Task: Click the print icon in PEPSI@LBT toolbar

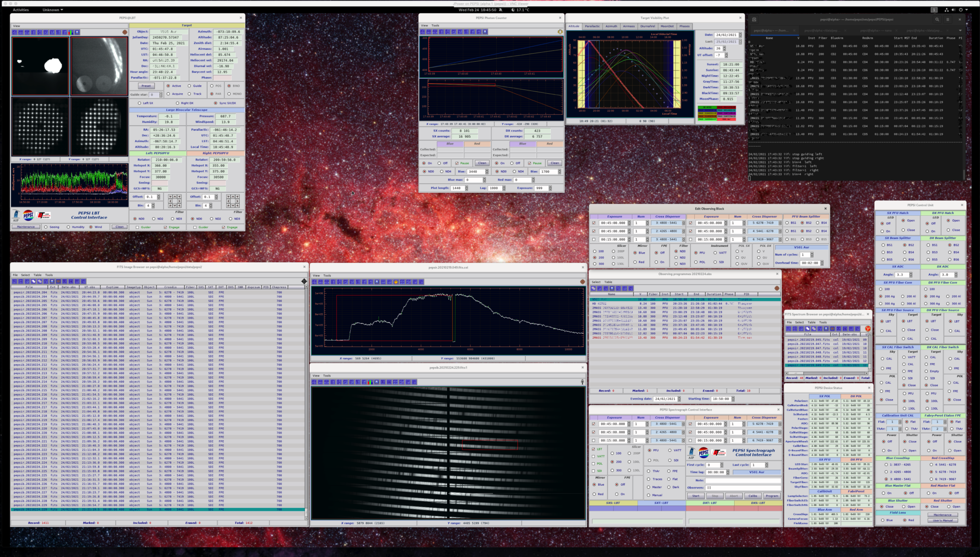Action: 77,32
